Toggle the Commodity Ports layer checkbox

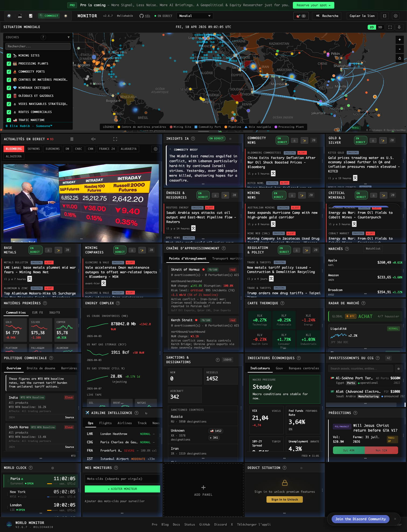[x=9, y=72]
